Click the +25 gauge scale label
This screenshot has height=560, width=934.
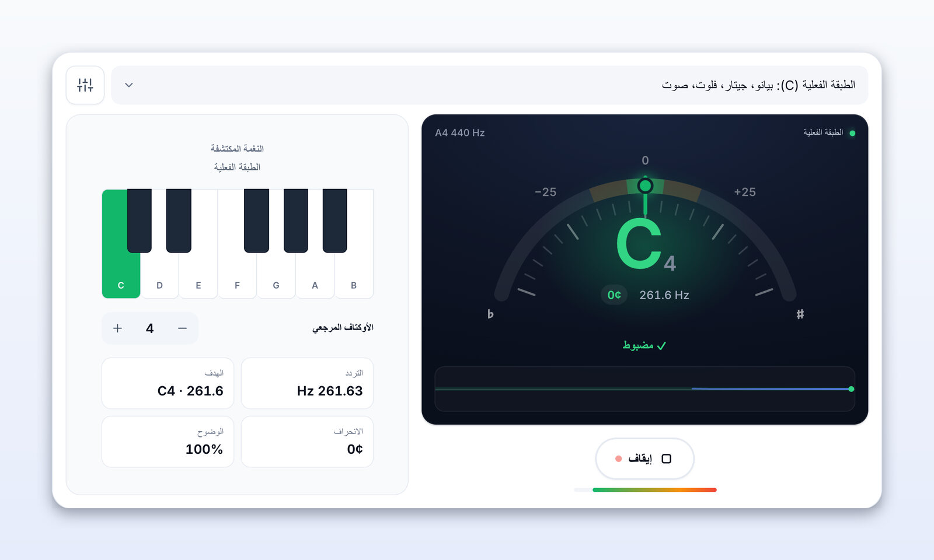[x=745, y=192]
